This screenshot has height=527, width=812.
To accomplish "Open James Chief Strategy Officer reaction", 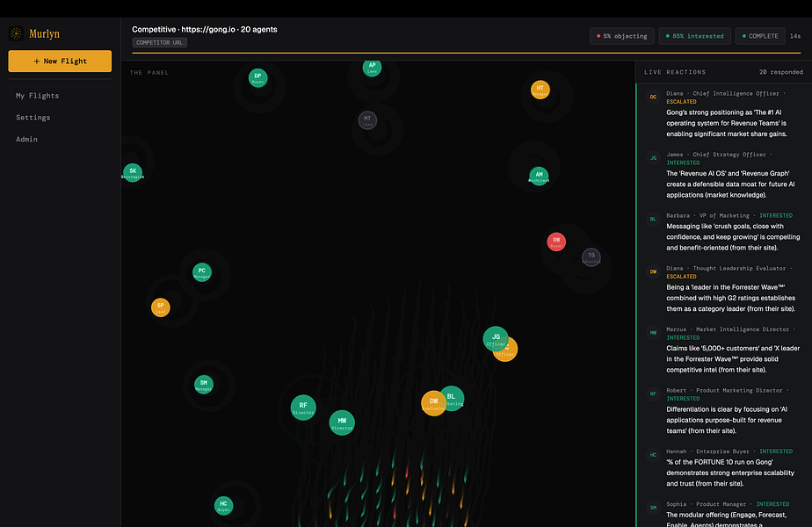I will 724,175.
